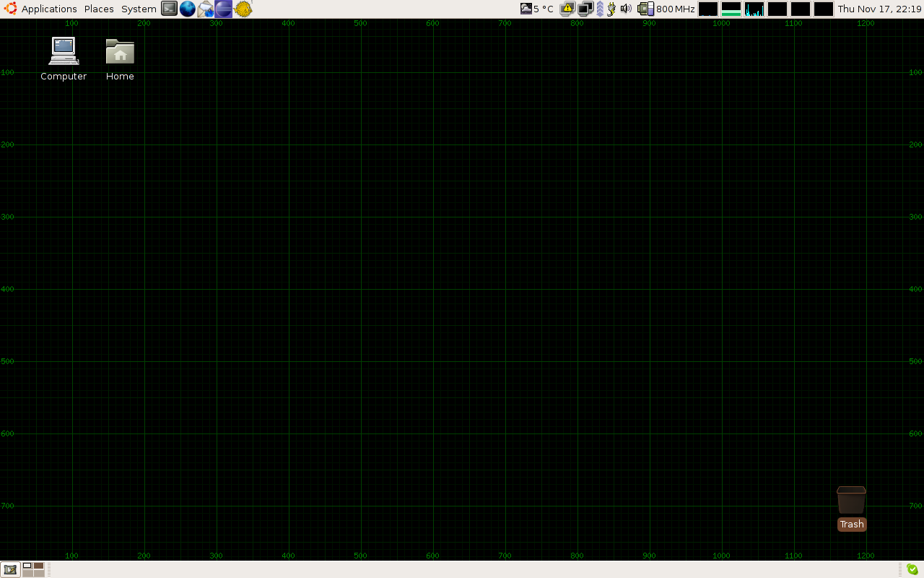Click the power plug battery icon

click(x=611, y=9)
